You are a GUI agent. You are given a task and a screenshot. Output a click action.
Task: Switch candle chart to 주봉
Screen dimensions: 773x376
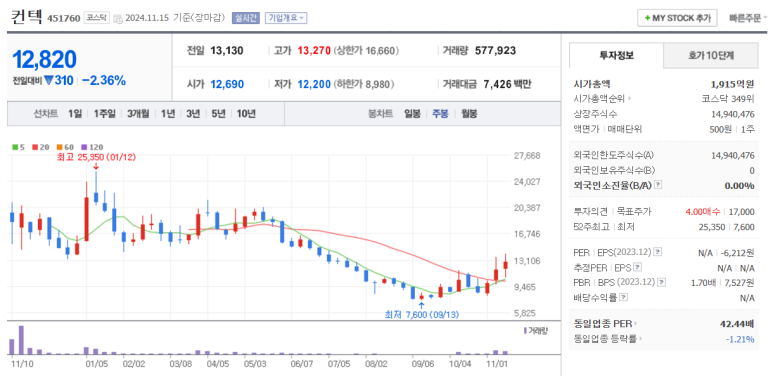pos(440,114)
